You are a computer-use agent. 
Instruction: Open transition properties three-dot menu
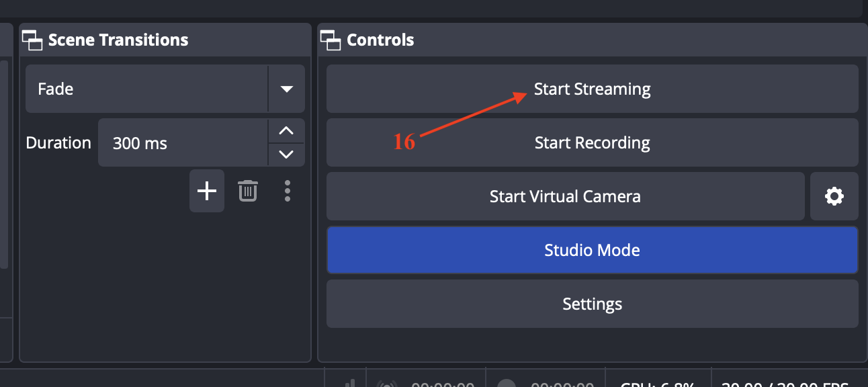(x=288, y=191)
